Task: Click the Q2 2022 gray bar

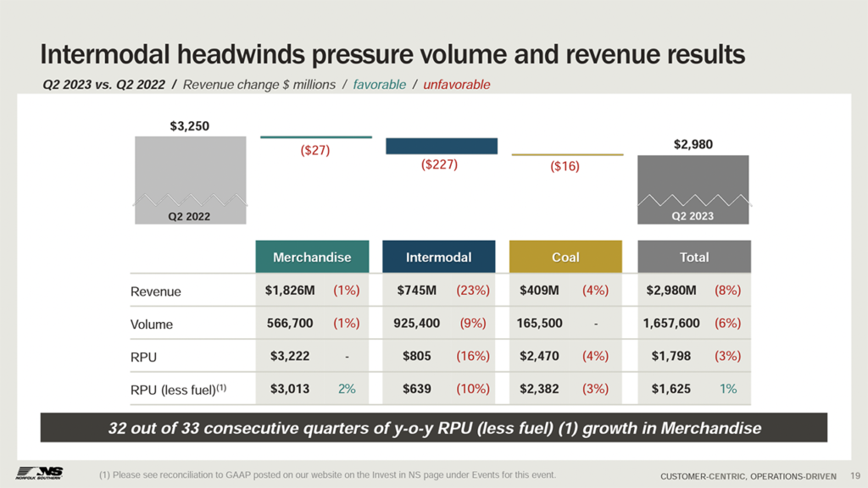Action: [190, 180]
